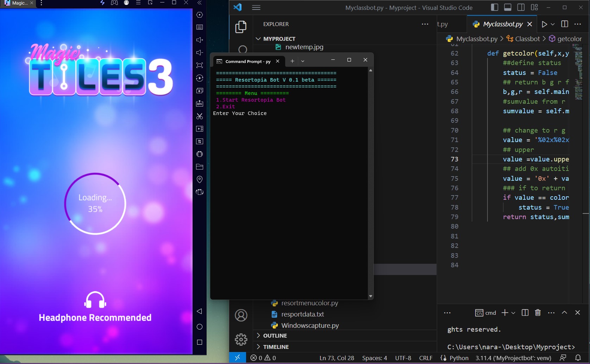
Task: Click the shake device icon
Action: point(200,154)
